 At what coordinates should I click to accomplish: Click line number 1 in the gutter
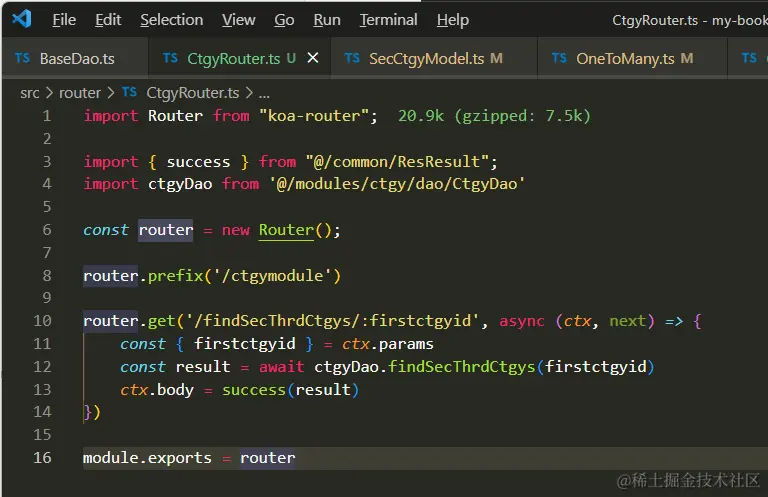point(47,116)
